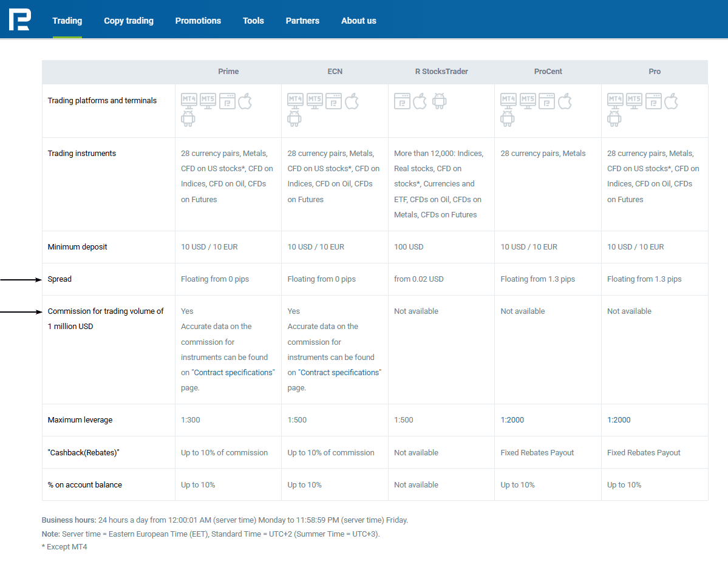The height and width of the screenshot is (567, 728).
Task: Click web terminal icon in Pro column
Action: (x=653, y=101)
